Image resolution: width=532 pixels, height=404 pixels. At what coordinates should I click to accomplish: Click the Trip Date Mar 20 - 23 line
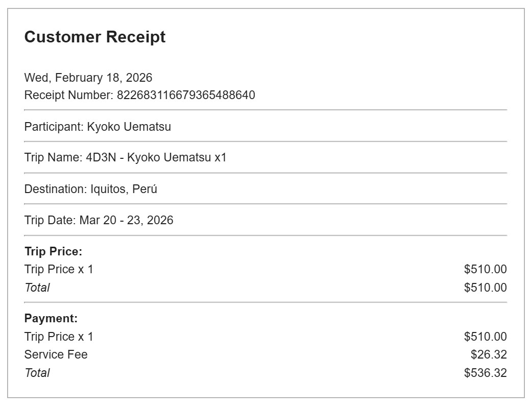pos(99,220)
